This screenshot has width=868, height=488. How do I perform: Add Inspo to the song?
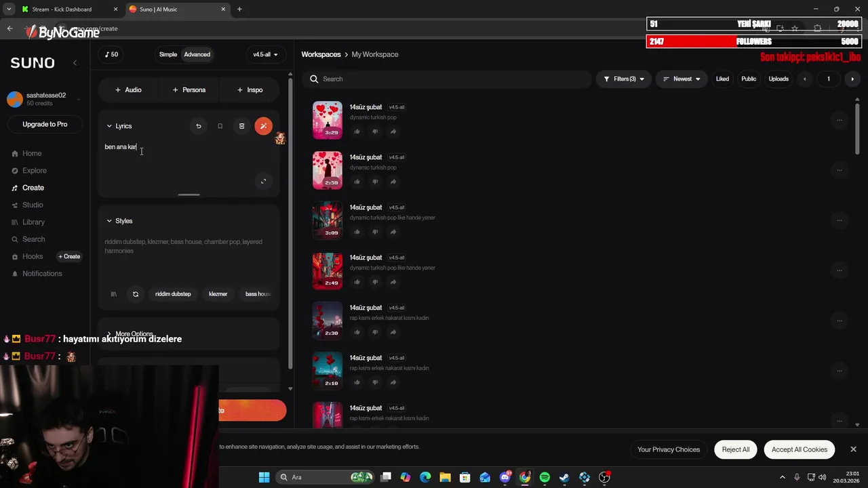250,89
